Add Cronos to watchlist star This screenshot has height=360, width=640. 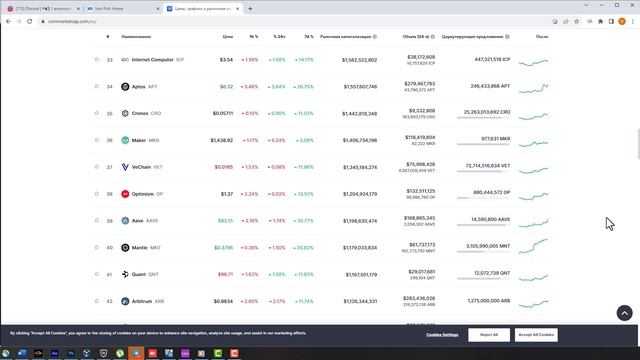click(97, 113)
